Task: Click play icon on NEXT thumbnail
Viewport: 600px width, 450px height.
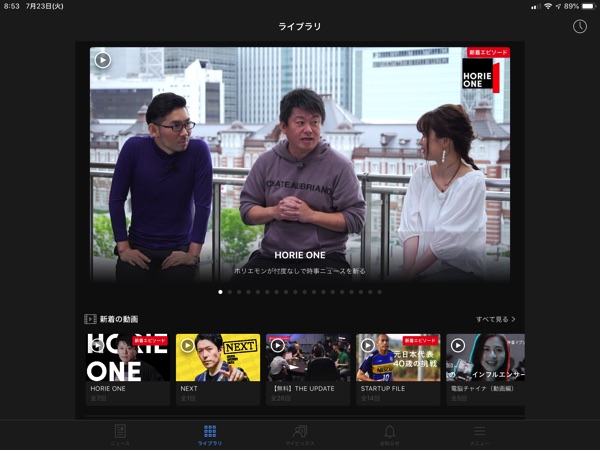Action: (x=187, y=345)
